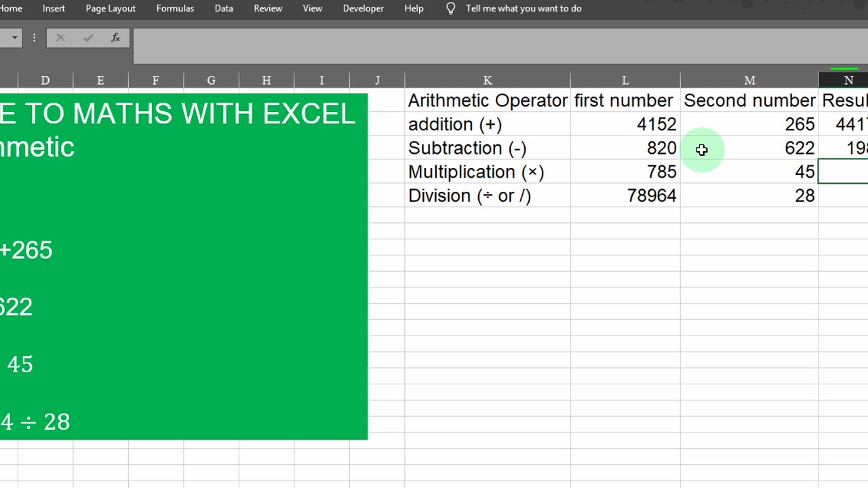The height and width of the screenshot is (488, 868).
Task: Click the formula bar options dots
Action: tap(34, 38)
